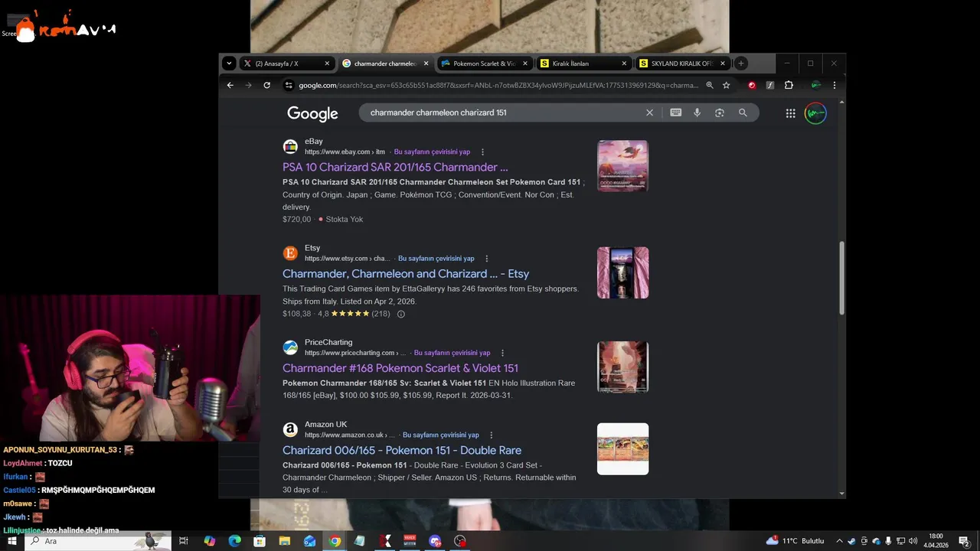The width and height of the screenshot is (980, 551).
Task: Click the Google logo
Action: (312, 113)
